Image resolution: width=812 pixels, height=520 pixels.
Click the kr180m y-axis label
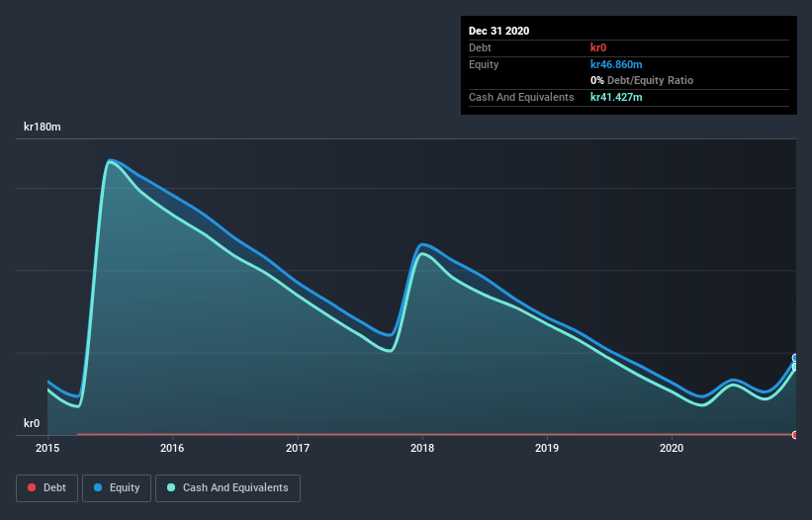[x=43, y=127]
